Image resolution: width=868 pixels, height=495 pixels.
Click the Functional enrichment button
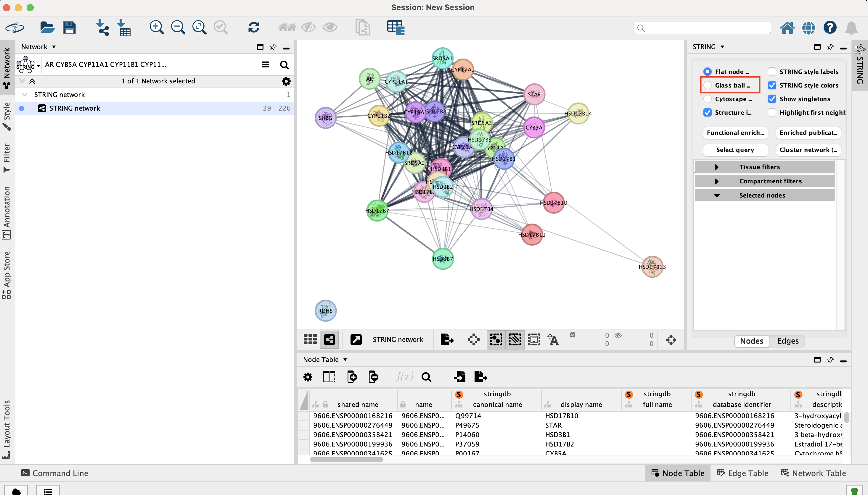tap(735, 132)
